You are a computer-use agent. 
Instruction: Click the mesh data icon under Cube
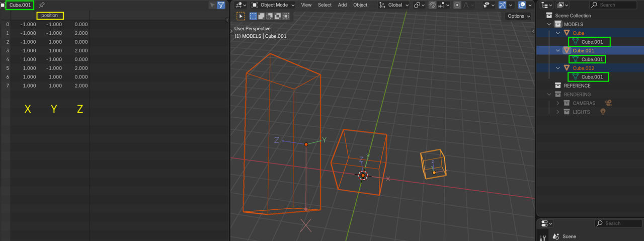(x=575, y=42)
